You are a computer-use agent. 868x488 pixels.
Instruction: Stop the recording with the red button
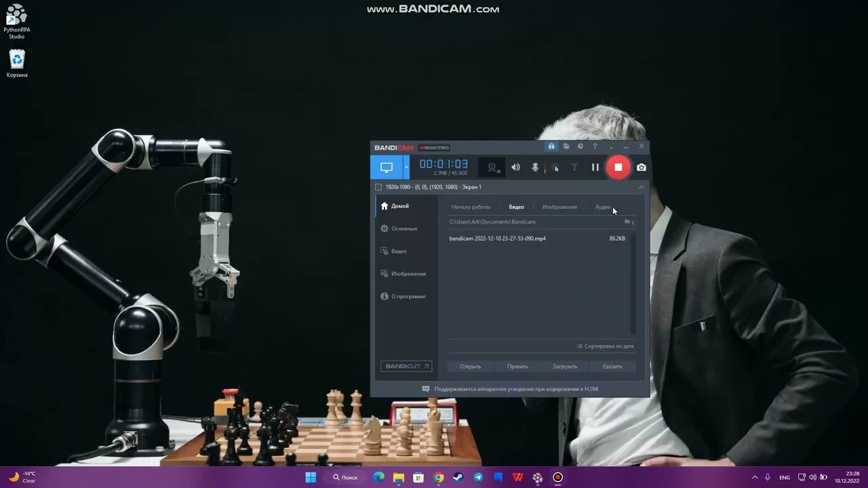point(618,167)
